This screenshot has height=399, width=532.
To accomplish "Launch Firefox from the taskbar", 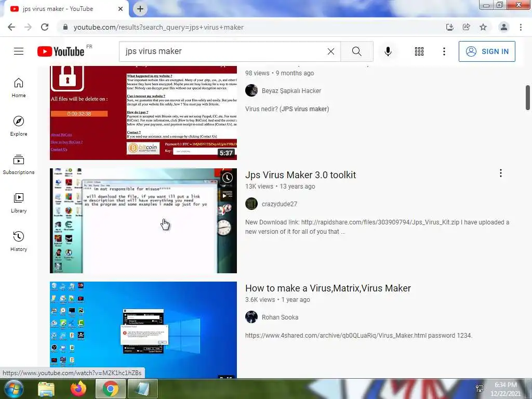I will [x=78, y=389].
